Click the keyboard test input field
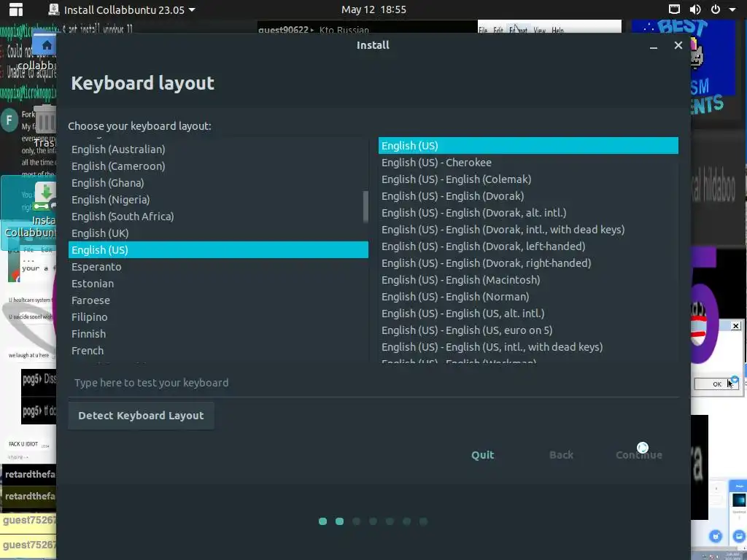The width and height of the screenshot is (747, 560). coord(373,383)
